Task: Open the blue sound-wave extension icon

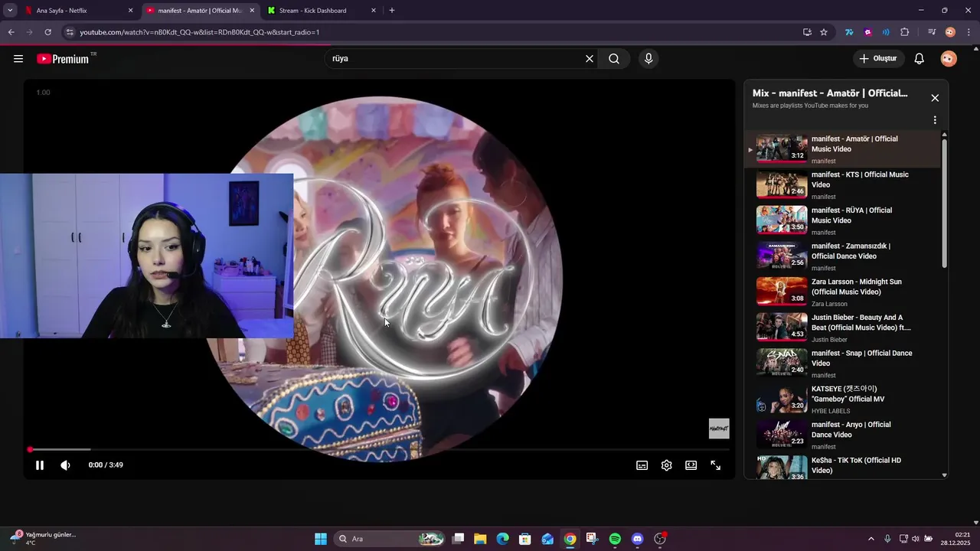Action: 886,32
